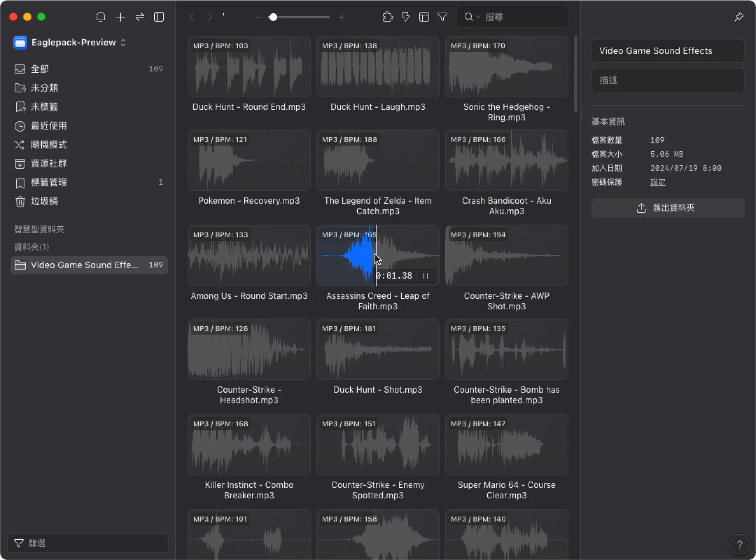
Task: Edit the folder name field
Action: click(668, 51)
